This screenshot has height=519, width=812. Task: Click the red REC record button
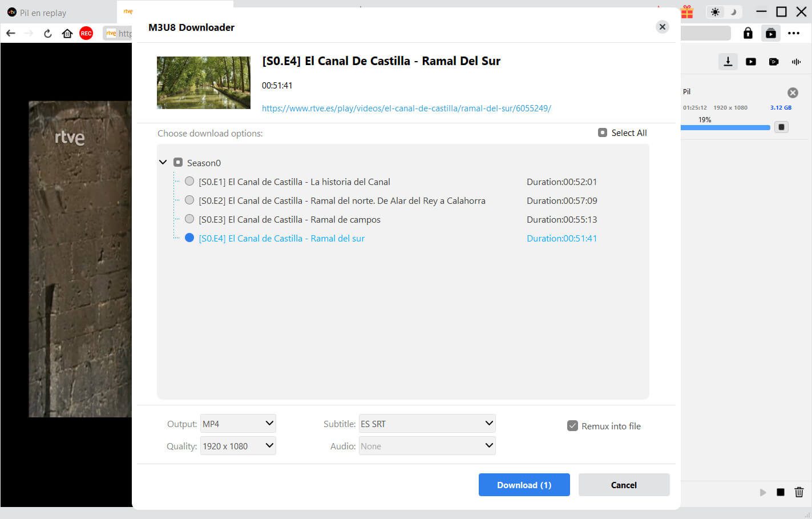coord(86,34)
